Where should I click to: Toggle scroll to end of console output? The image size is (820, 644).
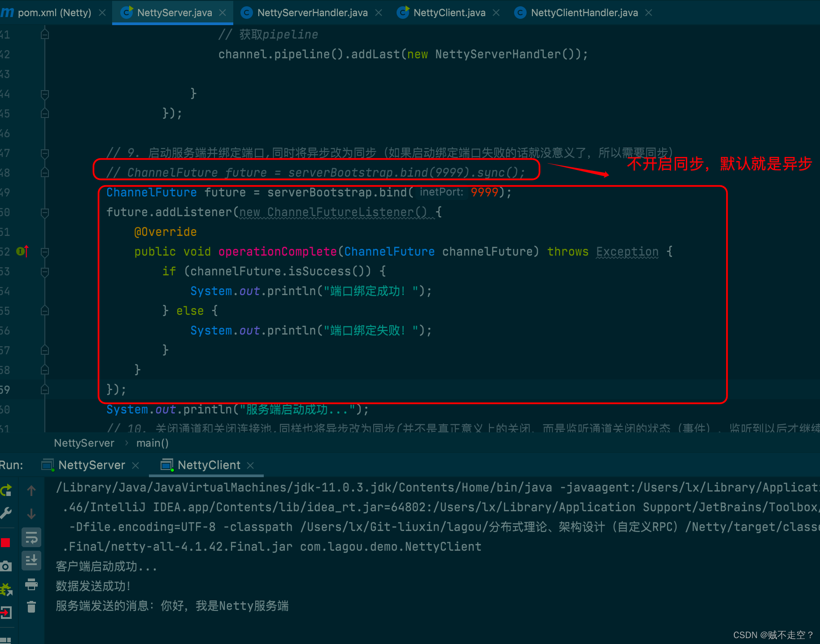coord(31,560)
